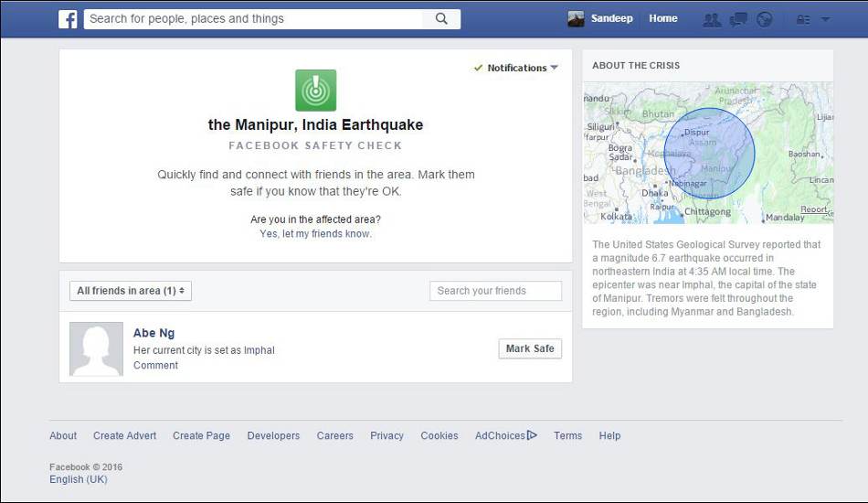Open the Careers footer link
Image resolution: width=868 pixels, height=503 pixels.
click(x=335, y=436)
